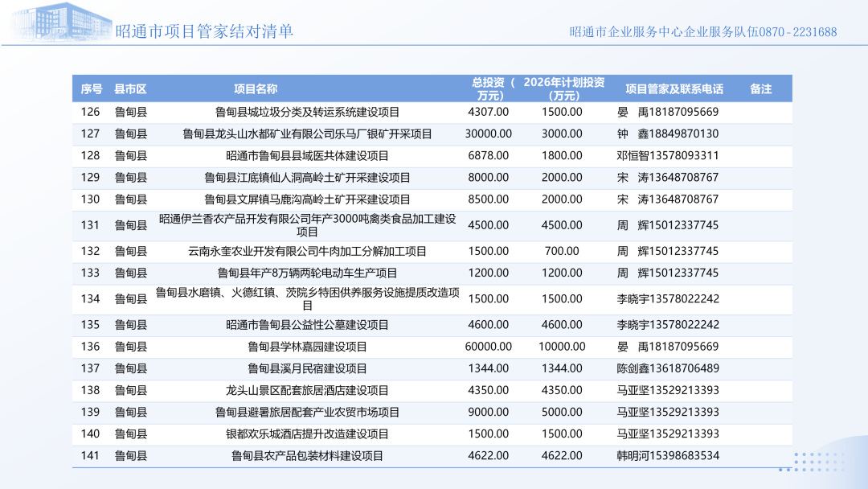Select project 鲁甸县农产品包装材料建设项目
Viewport: 868px width, 489px height.
tap(307, 456)
